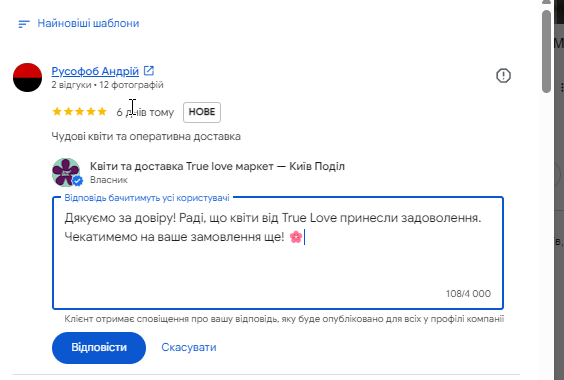Open Русофоб Андрій profile link
The width and height of the screenshot is (564, 380).
(x=95, y=71)
